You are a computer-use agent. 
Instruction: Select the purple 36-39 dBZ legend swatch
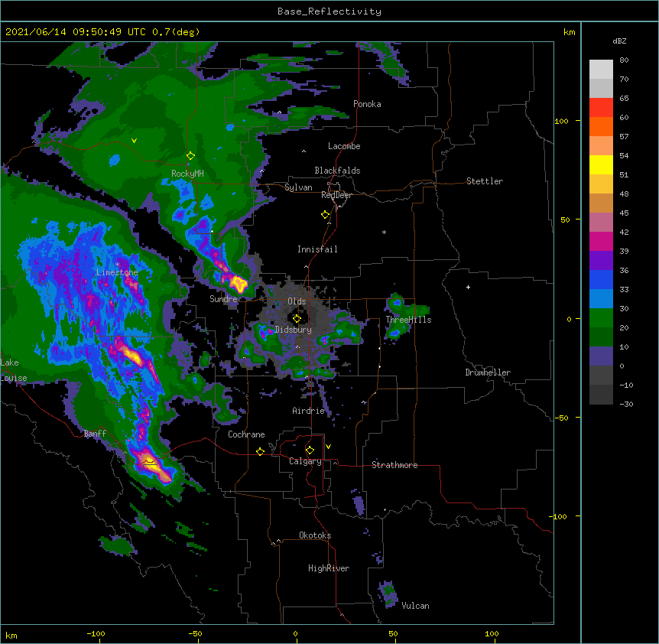(601, 260)
